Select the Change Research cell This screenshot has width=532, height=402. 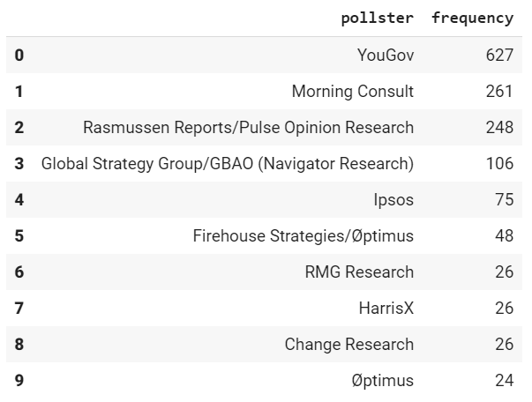click(x=349, y=345)
